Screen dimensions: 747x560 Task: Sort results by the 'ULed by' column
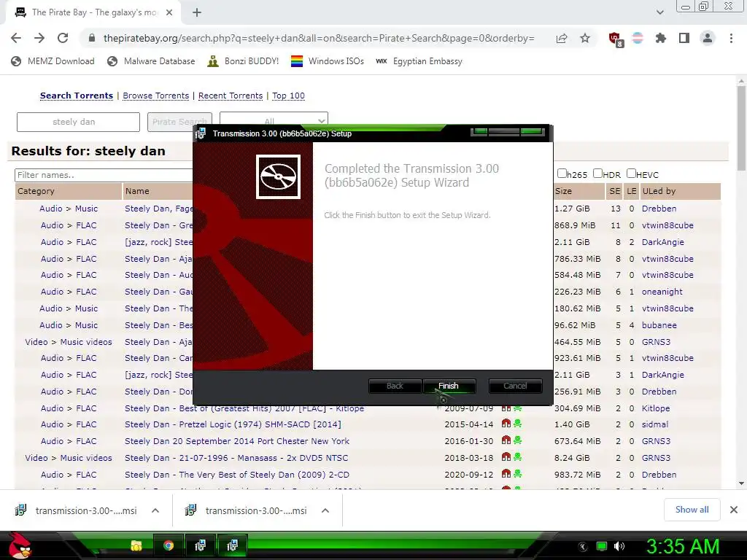point(659,191)
